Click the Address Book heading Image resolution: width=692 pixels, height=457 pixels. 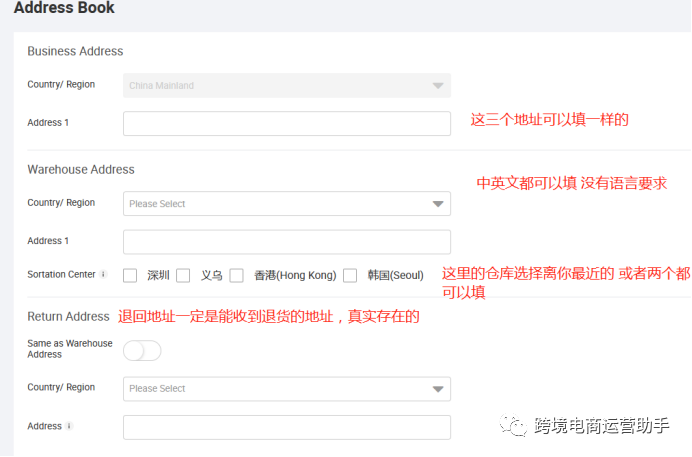(x=64, y=7)
